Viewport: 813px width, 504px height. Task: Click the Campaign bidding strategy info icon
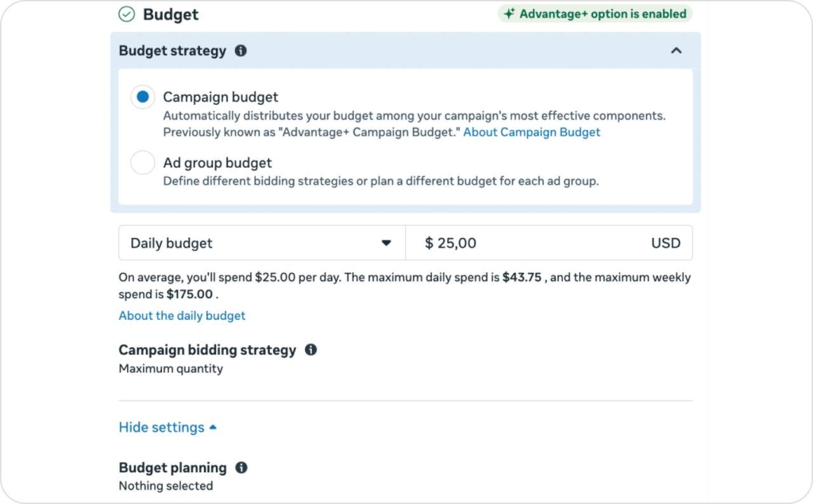[x=311, y=349]
